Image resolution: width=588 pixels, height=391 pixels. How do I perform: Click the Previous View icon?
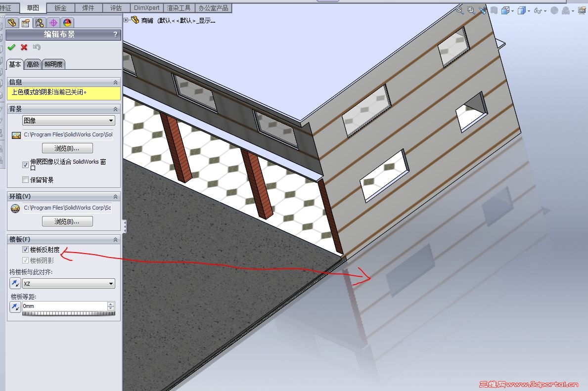(482, 10)
